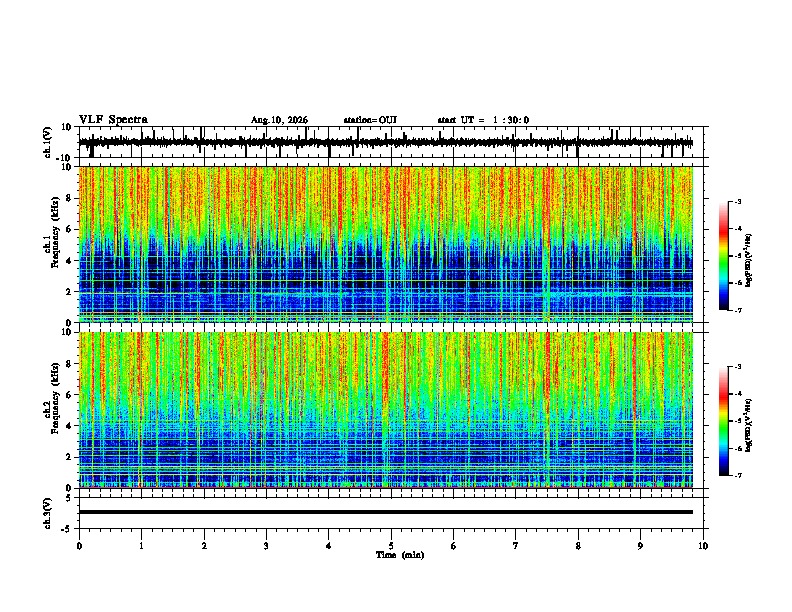
Task: Click the "2" kHz tick on ch.2 spectrogram
Action: (x=69, y=457)
